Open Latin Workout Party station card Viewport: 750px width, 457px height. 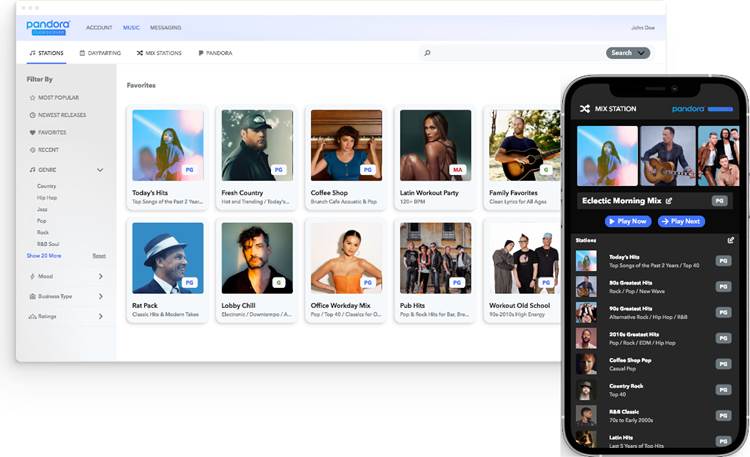click(x=435, y=158)
